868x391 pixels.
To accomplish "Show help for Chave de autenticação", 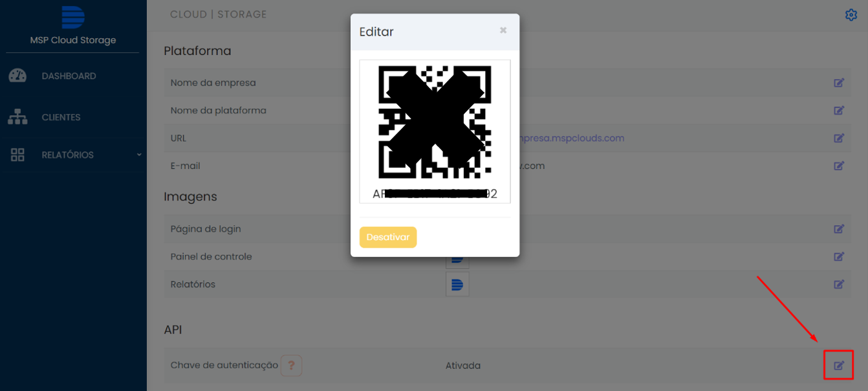I will click(291, 366).
